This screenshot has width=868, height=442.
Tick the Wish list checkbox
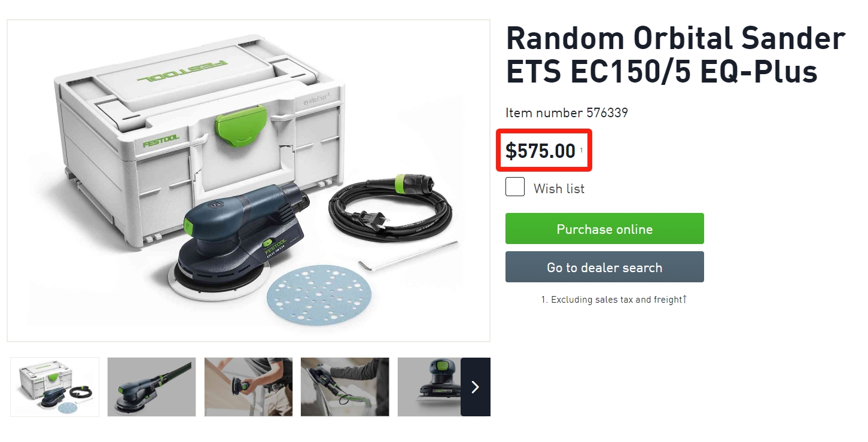pyautogui.click(x=515, y=187)
